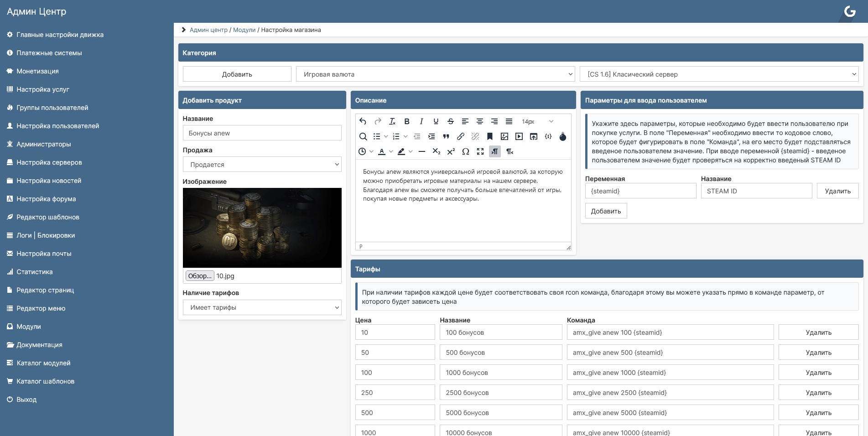Toggle left-to-right text direction button
868x436 pixels.
495,151
